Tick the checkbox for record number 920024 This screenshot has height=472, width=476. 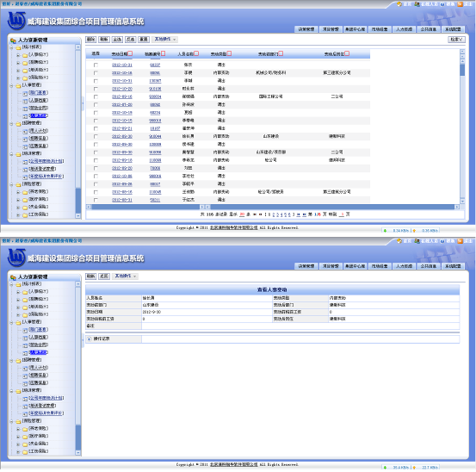96,96
